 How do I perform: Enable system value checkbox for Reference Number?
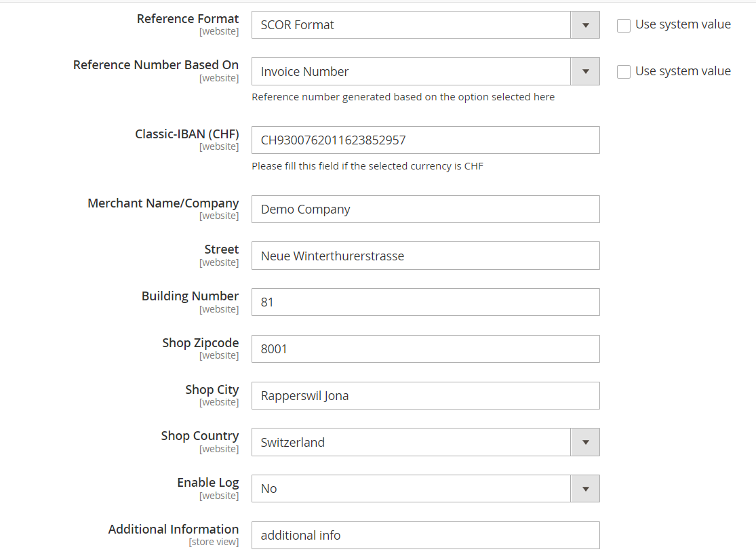tap(624, 72)
